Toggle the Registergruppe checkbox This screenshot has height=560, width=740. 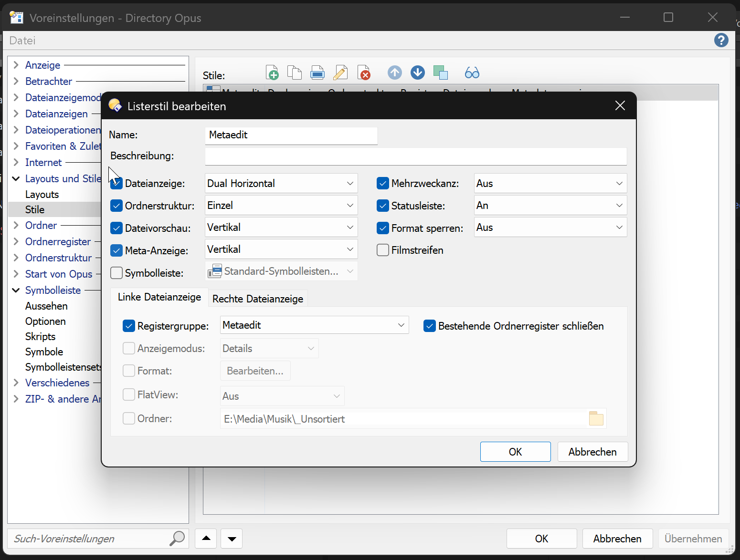coord(129,326)
